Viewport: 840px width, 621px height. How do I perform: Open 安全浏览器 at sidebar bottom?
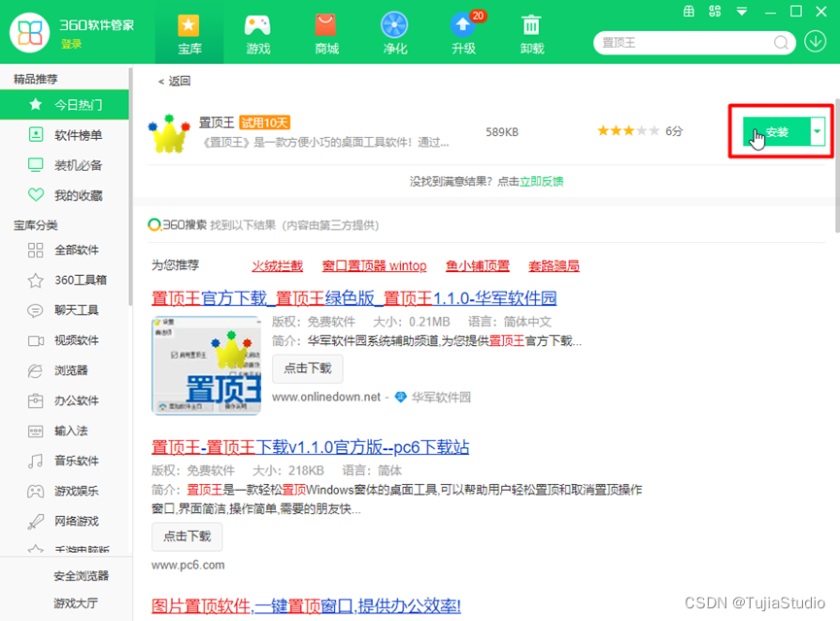point(81,576)
